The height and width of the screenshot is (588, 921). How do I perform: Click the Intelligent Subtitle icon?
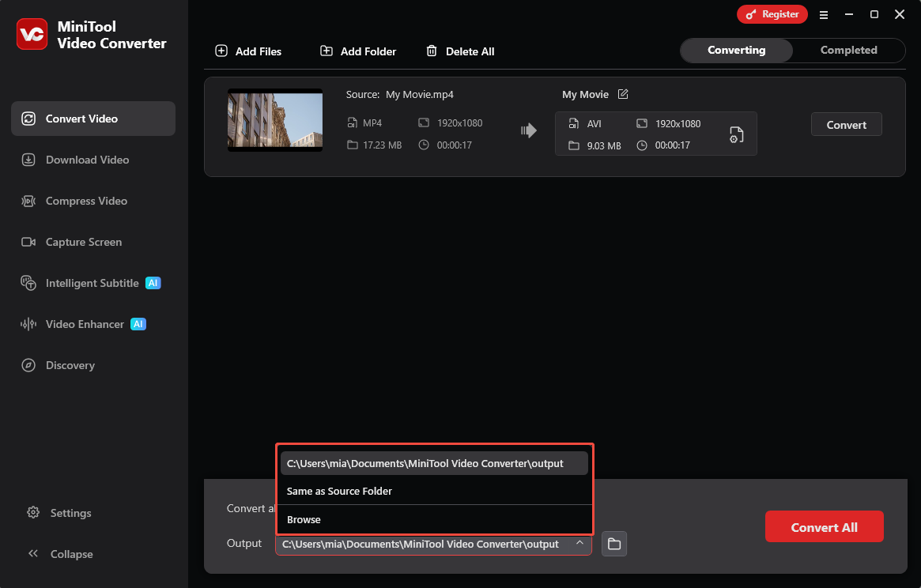pos(28,283)
